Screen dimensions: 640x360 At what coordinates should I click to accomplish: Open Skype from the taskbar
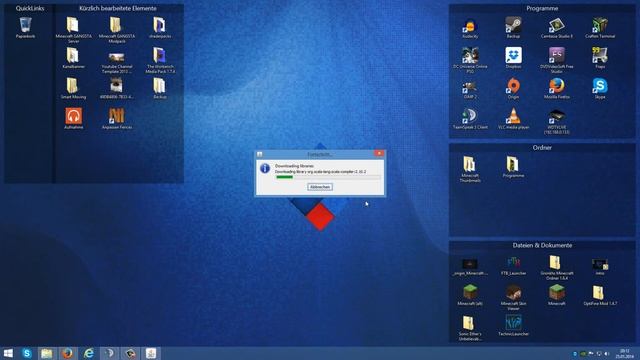coord(27,353)
